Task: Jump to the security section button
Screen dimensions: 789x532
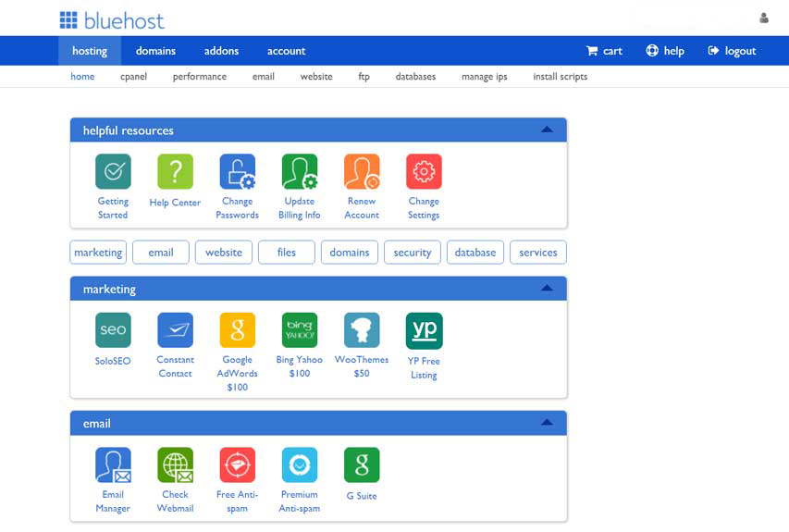Action: [x=413, y=253]
